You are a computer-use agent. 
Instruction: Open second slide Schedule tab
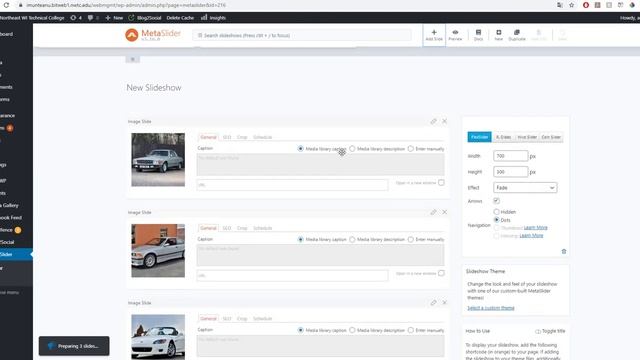point(262,228)
